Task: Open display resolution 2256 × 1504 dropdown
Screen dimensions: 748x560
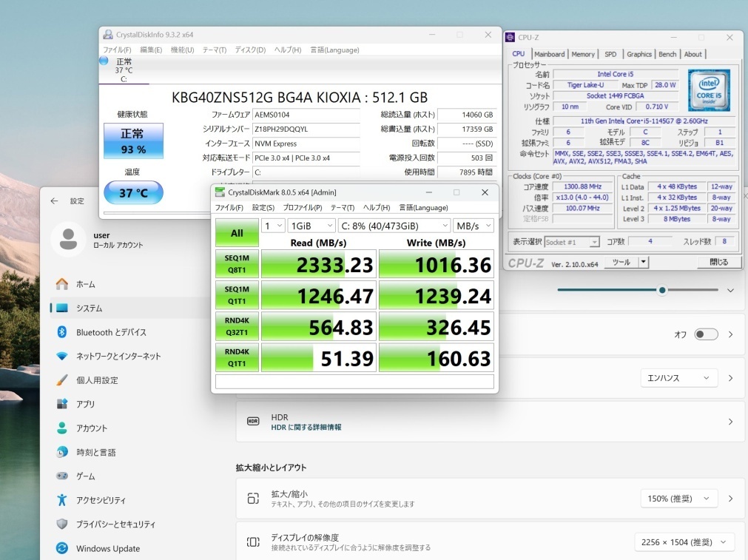Action: [684, 542]
